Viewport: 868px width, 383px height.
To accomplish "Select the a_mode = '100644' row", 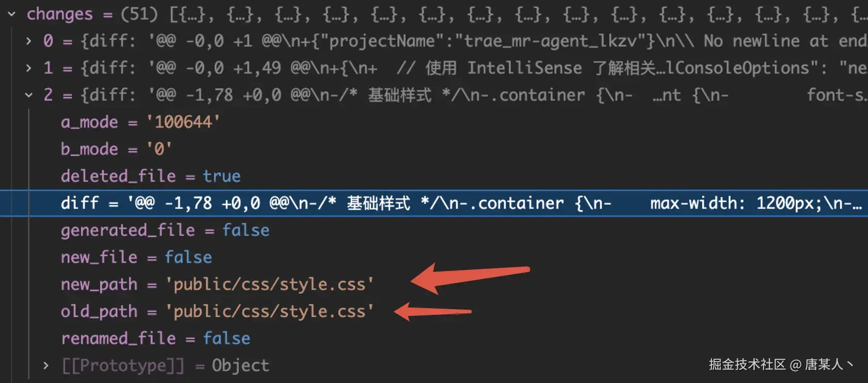I will (x=434, y=122).
